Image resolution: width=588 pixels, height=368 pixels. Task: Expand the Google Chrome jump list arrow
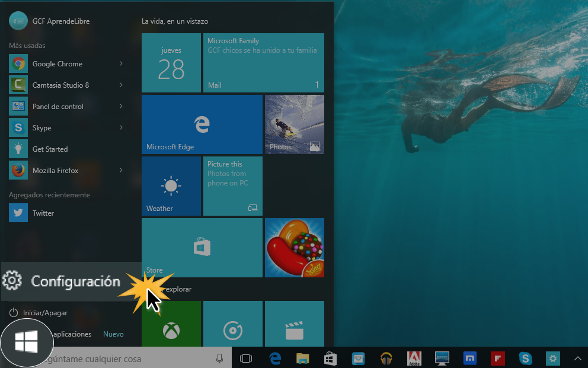(121, 64)
